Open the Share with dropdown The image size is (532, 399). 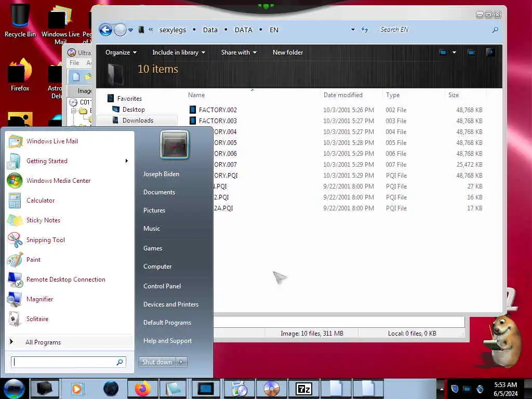click(x=238, y=52)
